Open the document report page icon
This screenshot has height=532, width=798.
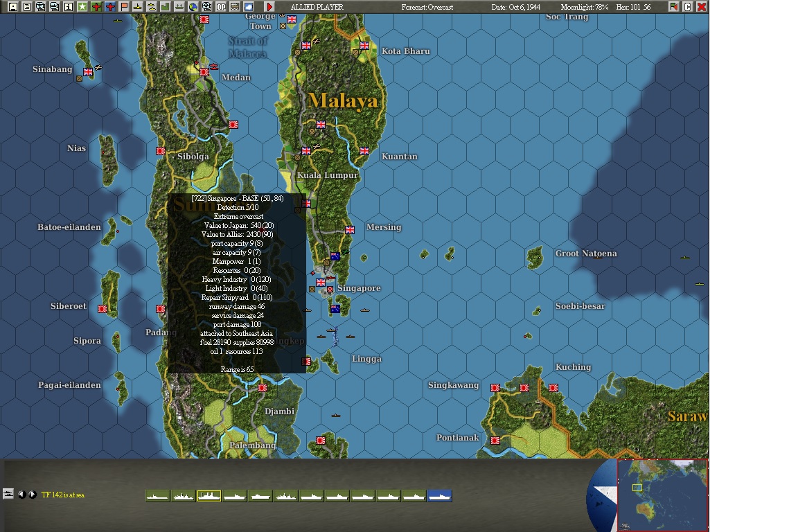click(27, 7)
